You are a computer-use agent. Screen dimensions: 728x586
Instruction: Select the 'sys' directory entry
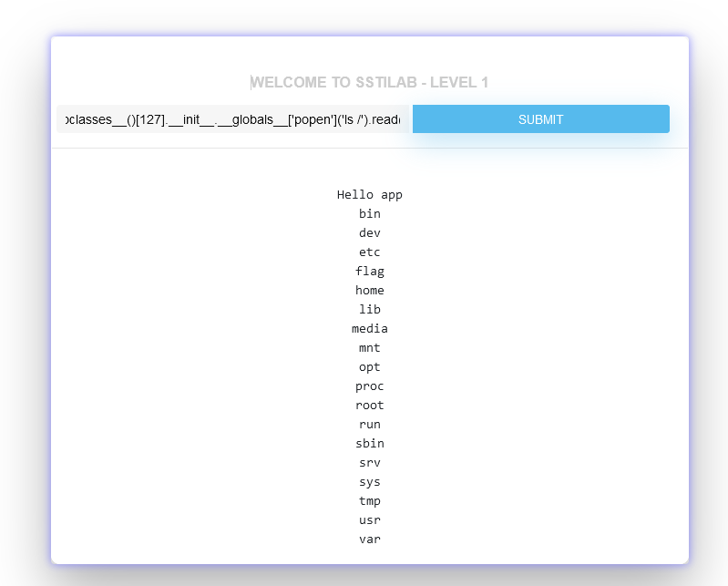coord(370,481)
